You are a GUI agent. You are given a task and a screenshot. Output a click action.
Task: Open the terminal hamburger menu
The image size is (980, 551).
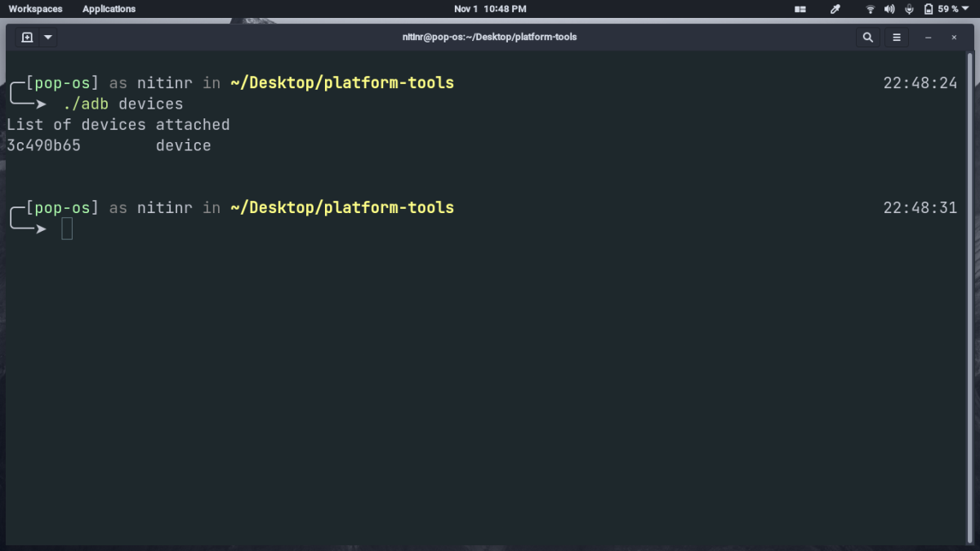click(x=897, y=37)
